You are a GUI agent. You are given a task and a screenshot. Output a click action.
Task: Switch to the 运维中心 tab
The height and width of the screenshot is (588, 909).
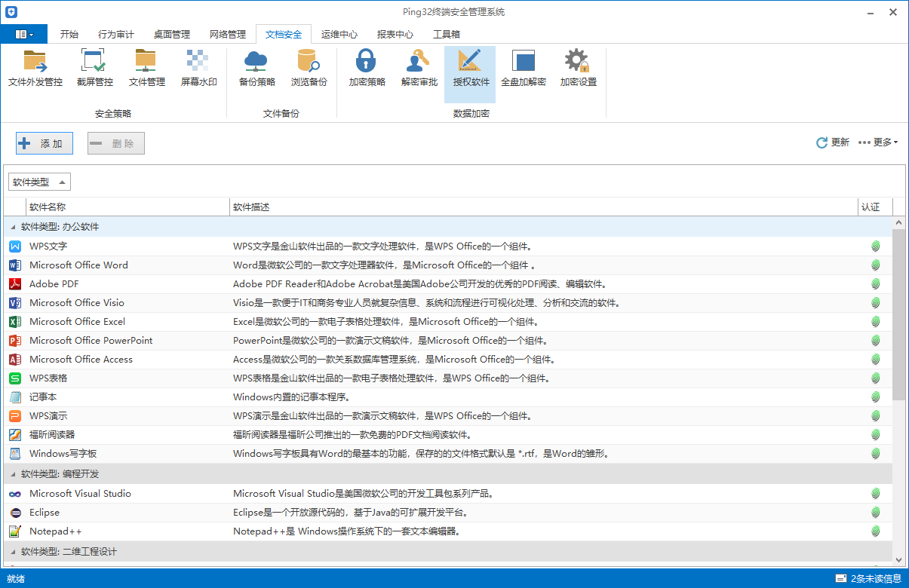point(339,34)
